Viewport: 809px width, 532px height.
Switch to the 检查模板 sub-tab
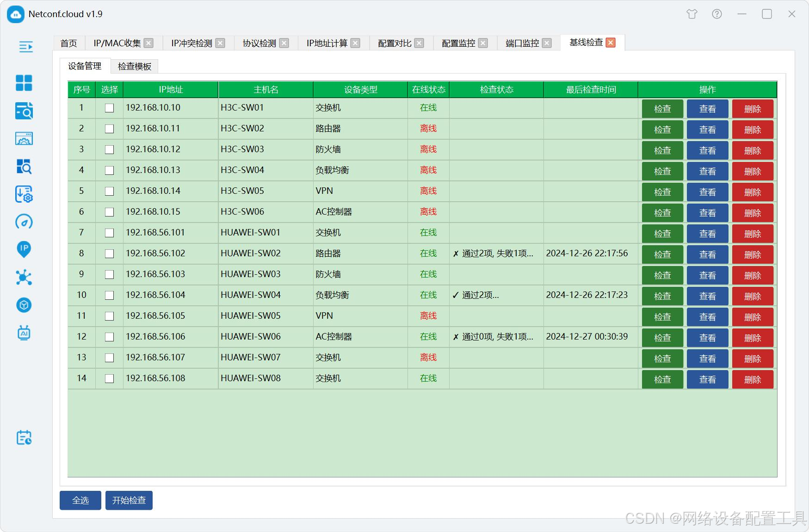[135, 66]
